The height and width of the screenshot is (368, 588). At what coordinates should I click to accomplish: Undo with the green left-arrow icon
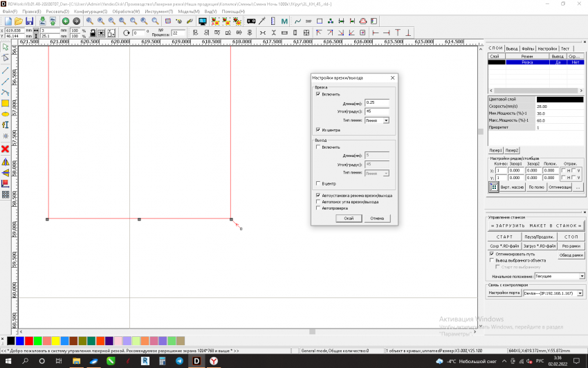pos(66,21)
